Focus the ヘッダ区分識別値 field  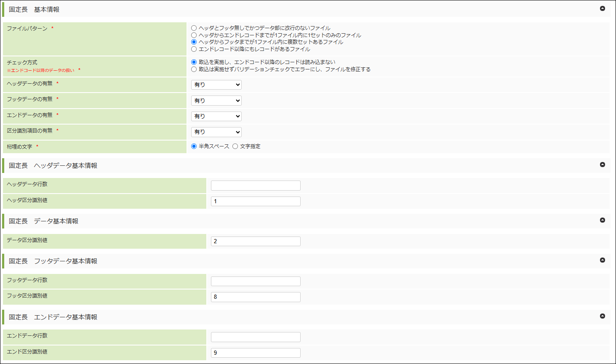pyautogui.click(x=256, y=201)
